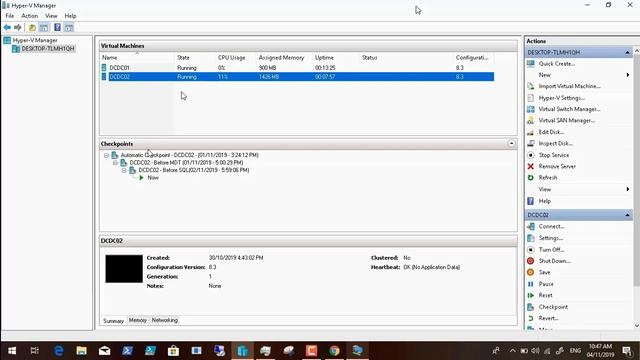Open Microsoft Edge from taskbar
640x360 pixels.
click(x=59, y=351)
